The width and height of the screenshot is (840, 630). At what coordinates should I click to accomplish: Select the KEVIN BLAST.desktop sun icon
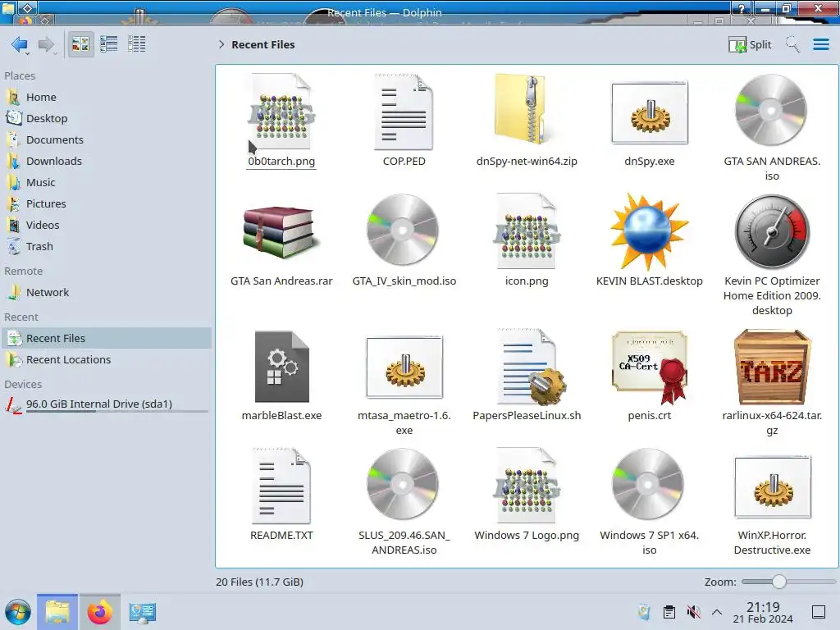click(650, 231)
